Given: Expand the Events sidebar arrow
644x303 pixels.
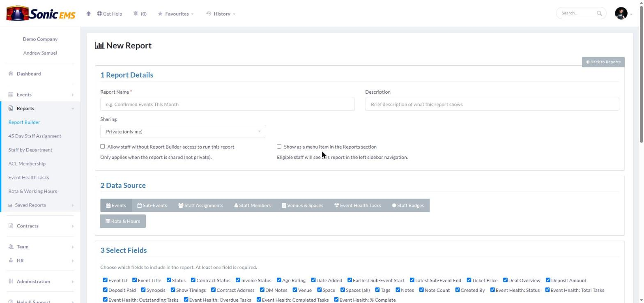Looking at the screenshot, I should (x=73, y=95).
